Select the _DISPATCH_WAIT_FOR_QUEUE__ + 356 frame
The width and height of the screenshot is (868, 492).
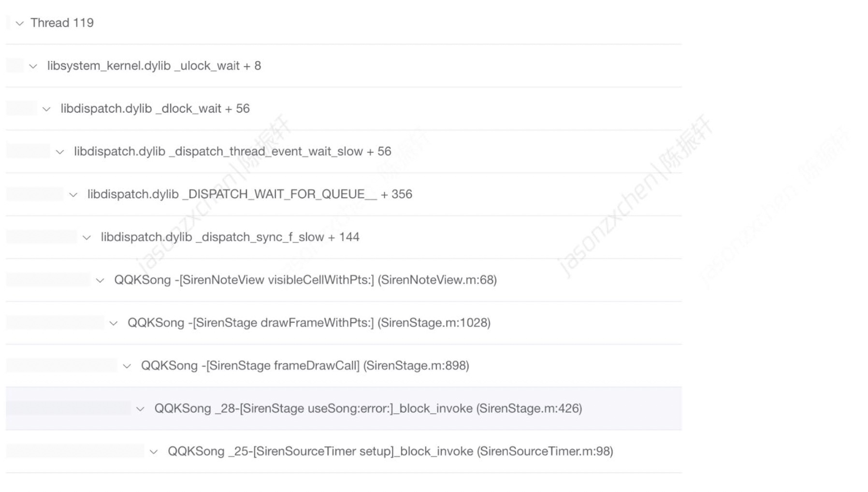[249, 194]
